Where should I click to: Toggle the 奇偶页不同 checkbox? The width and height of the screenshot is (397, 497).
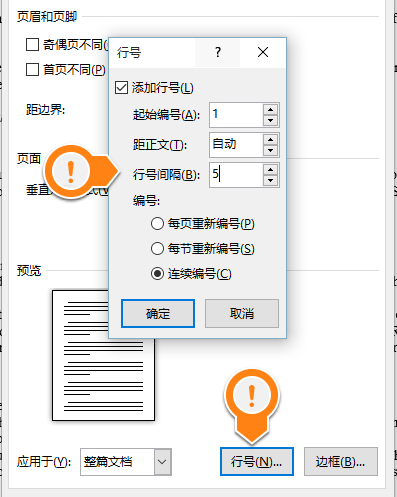pyautogui.click(x=32, y=44)
